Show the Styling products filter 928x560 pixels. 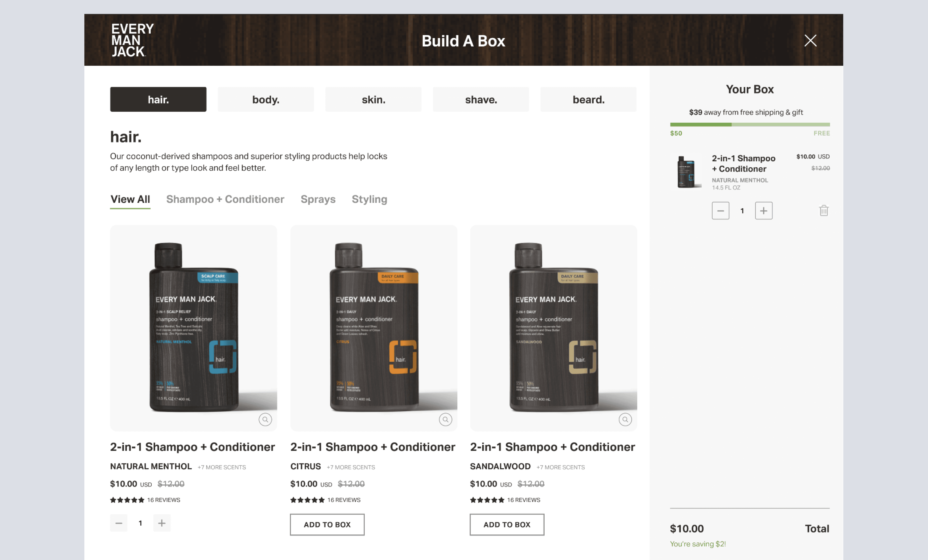click(369, 199)
